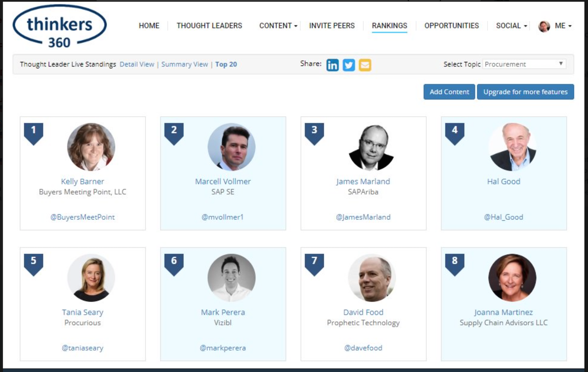Share standings via Twitter icon
This screenshot has height=372, width=588.
click(348, 65)
